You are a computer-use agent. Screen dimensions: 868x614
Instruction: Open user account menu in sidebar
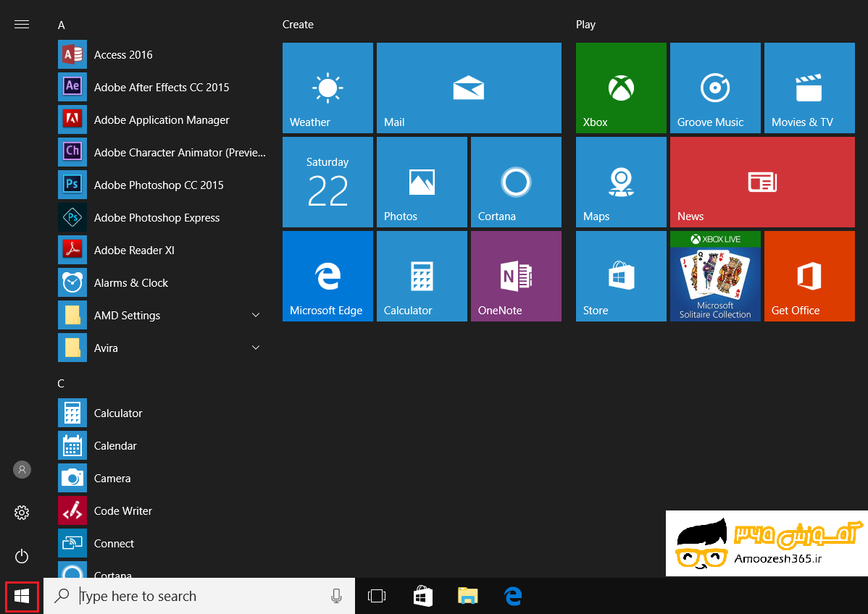coord(22,469)
